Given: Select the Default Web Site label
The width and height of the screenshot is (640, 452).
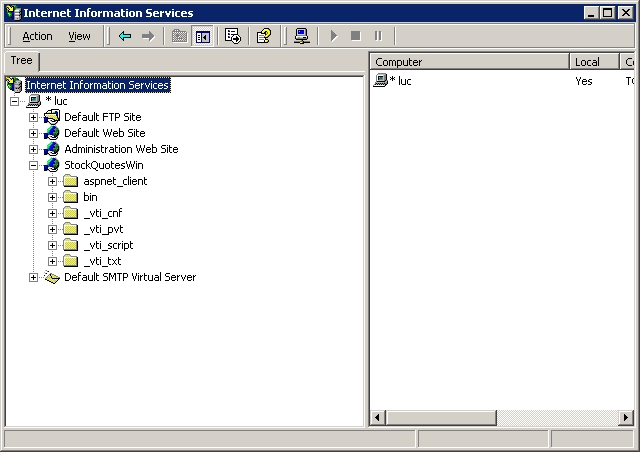Looking at the screenshot, I should (x=105, y=133).
